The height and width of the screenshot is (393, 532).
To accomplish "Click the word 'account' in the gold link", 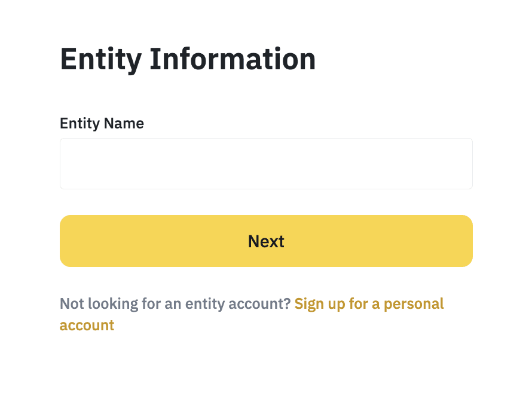I will (x=87, y=326).
